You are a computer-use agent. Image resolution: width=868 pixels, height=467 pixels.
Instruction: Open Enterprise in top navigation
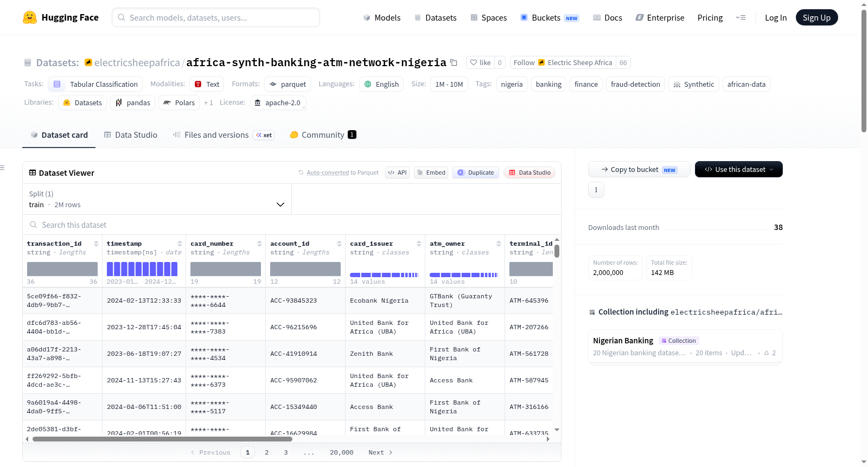tap(660, 17)
